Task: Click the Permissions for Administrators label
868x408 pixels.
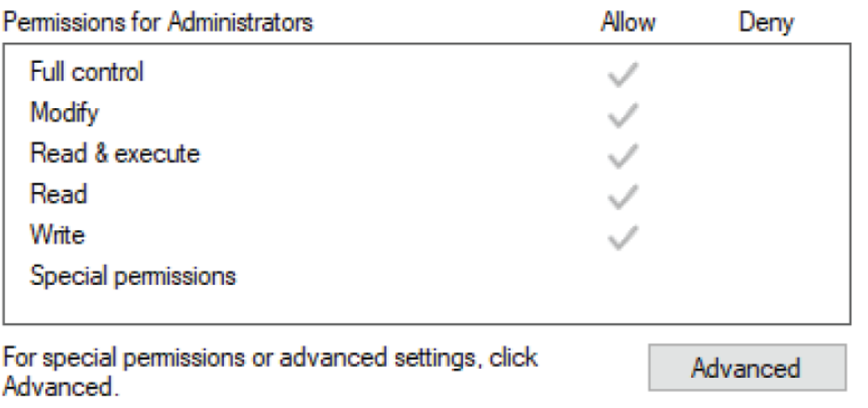Action: pyautogui.click(x=159, y=23)
